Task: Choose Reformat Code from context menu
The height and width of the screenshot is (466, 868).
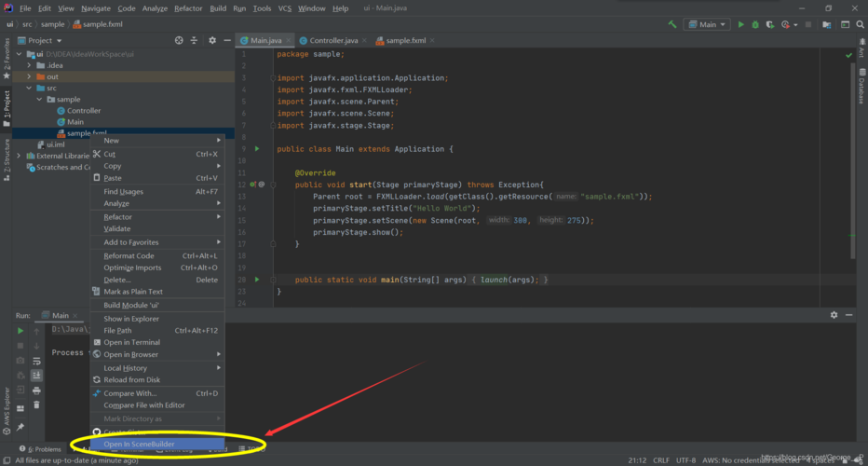Action: tap(157, 256)
